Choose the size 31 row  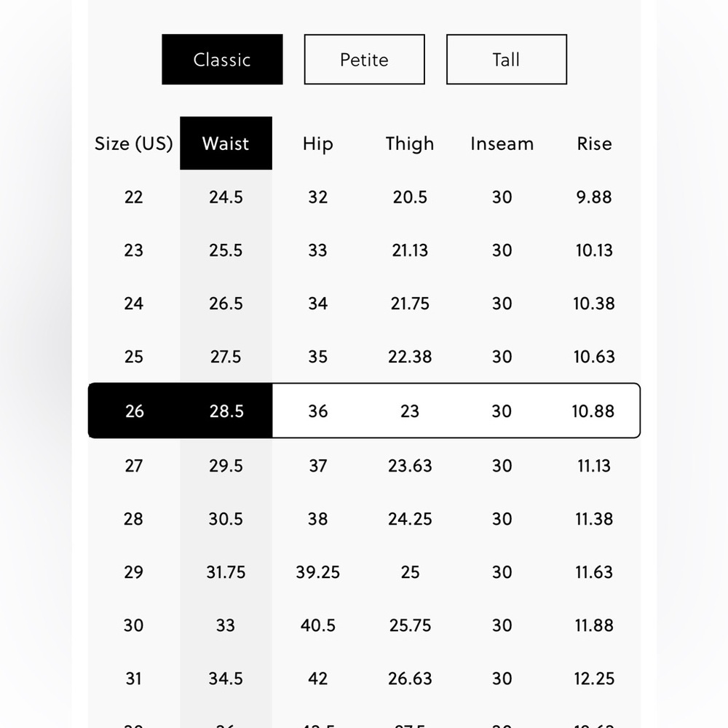click(364, 678)
